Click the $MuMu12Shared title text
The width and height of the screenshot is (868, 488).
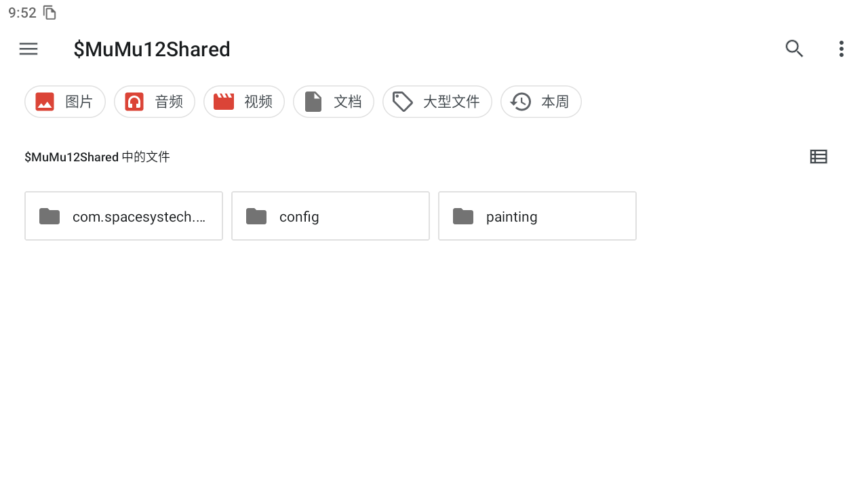pyautogui.click(x=152, y=49)
